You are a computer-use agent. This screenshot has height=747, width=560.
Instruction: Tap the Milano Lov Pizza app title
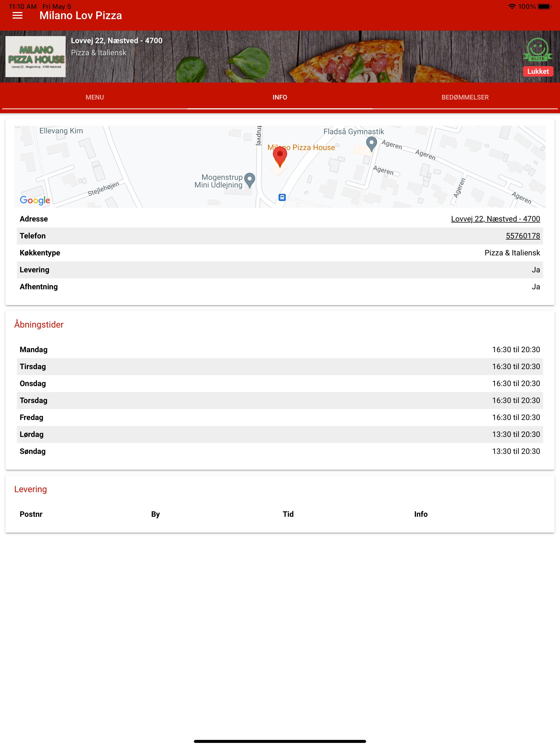tap(81, 16)
